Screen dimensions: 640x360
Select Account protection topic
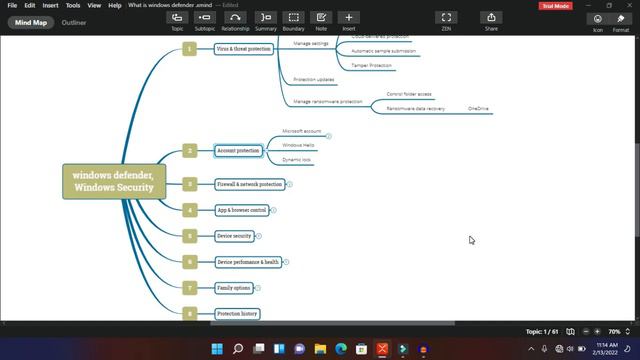[238, 151]
